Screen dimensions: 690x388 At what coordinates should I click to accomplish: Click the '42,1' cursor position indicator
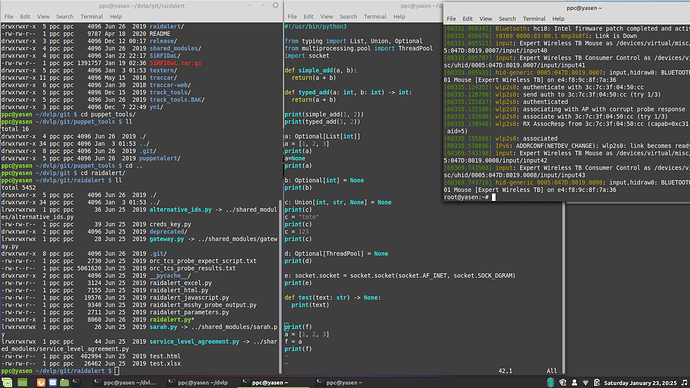(x=505, y=371)
